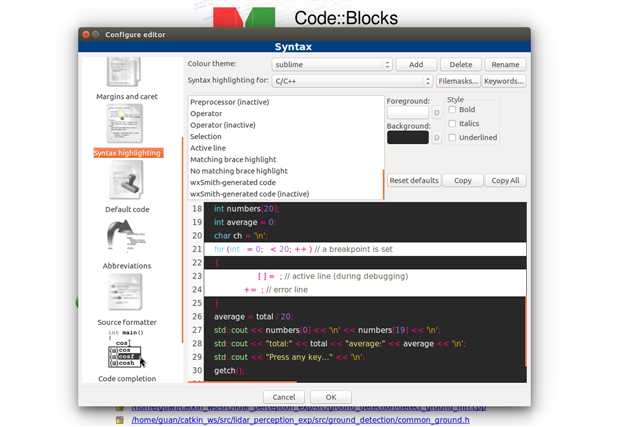The height and width of the screenshot is (427, 630).
Task: Select the Syntax highlighting page icon
Action: tap(125, 123)
